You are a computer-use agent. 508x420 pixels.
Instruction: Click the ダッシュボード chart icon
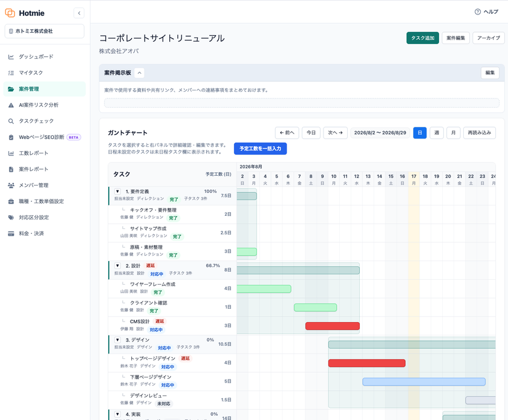pos(11,57)
